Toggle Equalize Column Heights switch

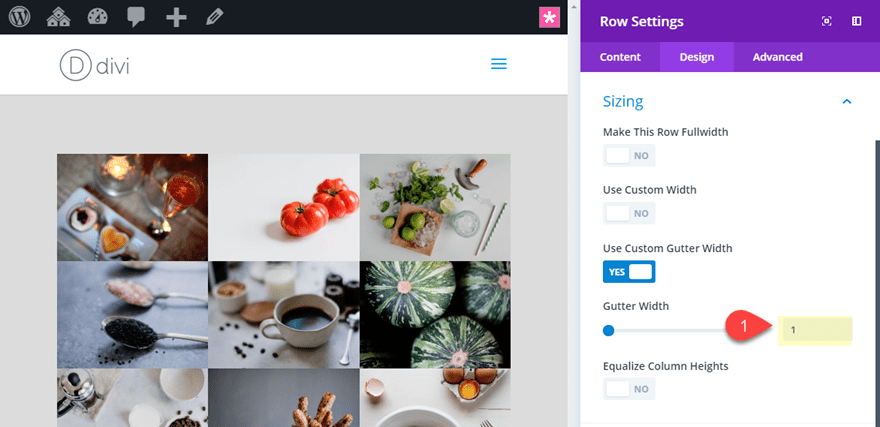click(629, 389)
